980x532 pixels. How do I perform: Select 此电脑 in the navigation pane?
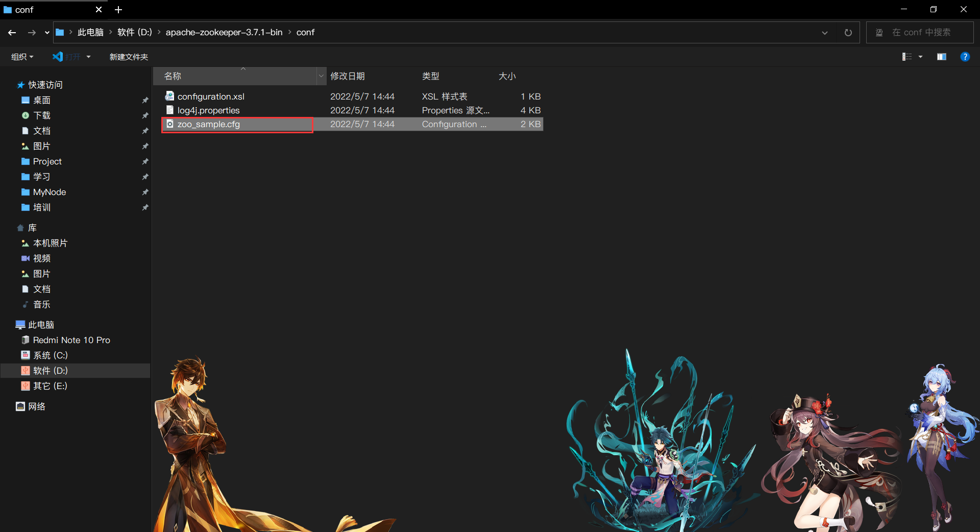tap(41, 325)
